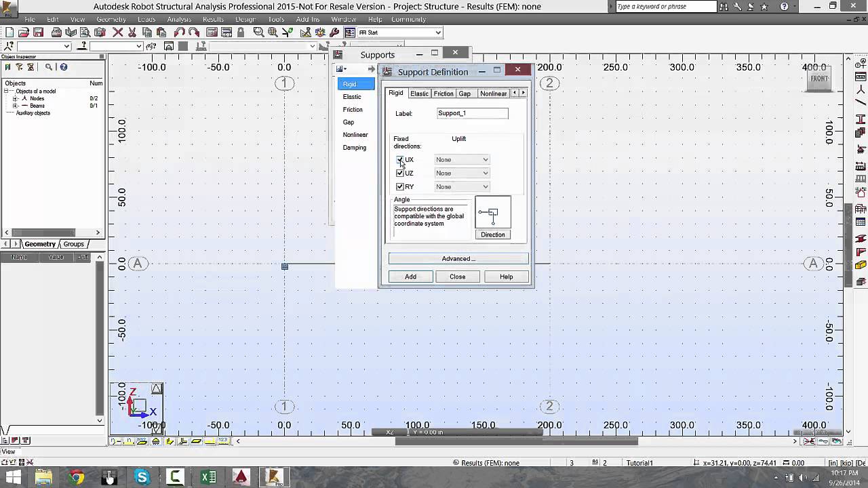
Task: Click the Windows Start button
Action: pyautogui.click(x=13, y=477)
